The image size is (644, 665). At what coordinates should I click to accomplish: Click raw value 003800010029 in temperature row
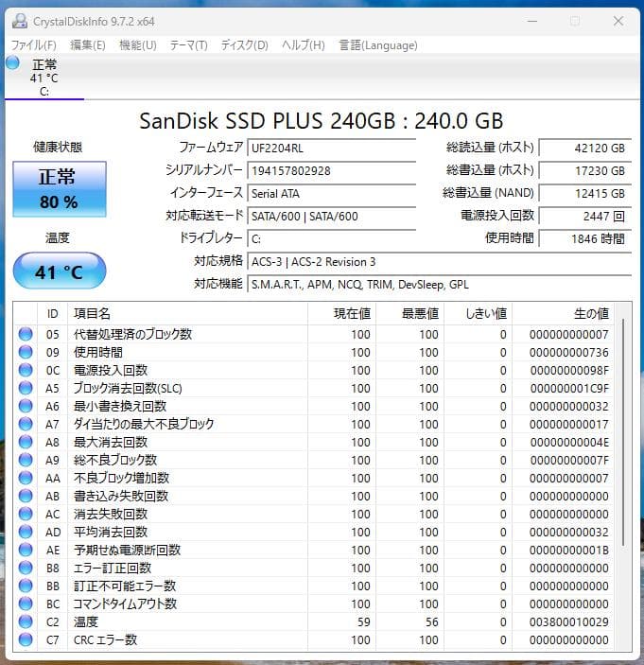[568, 622]
